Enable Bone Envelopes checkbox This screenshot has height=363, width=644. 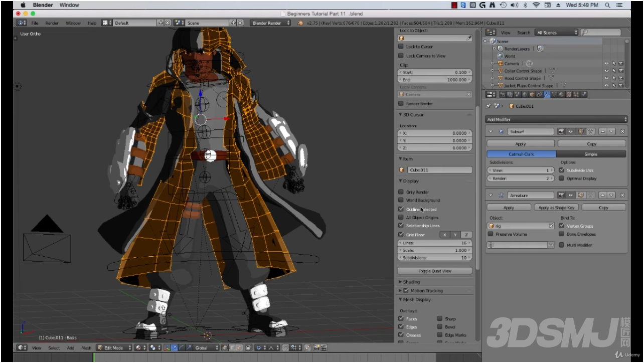pyautogui.click(x=562, y=234)
